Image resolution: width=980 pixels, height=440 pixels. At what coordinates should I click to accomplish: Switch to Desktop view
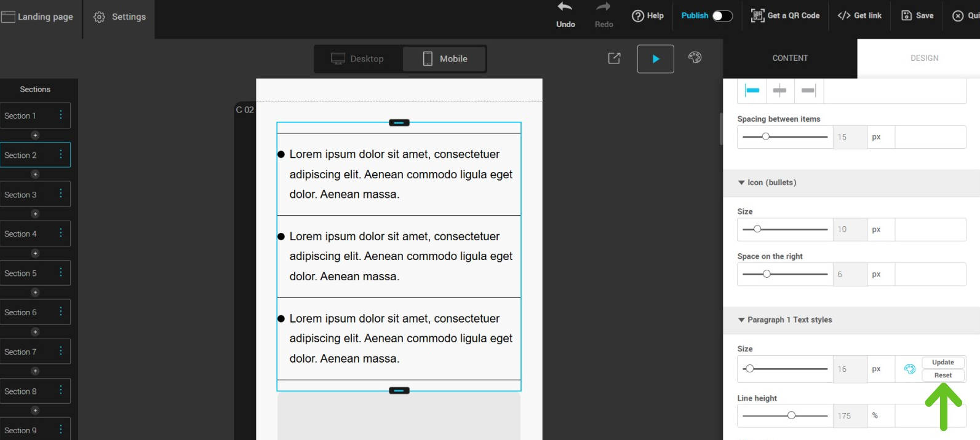tap(358, 59)
